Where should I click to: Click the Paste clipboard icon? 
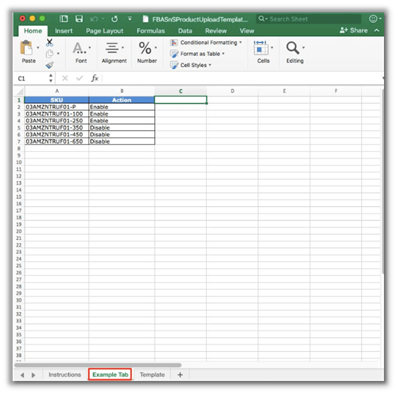click(x=26, y=48)
